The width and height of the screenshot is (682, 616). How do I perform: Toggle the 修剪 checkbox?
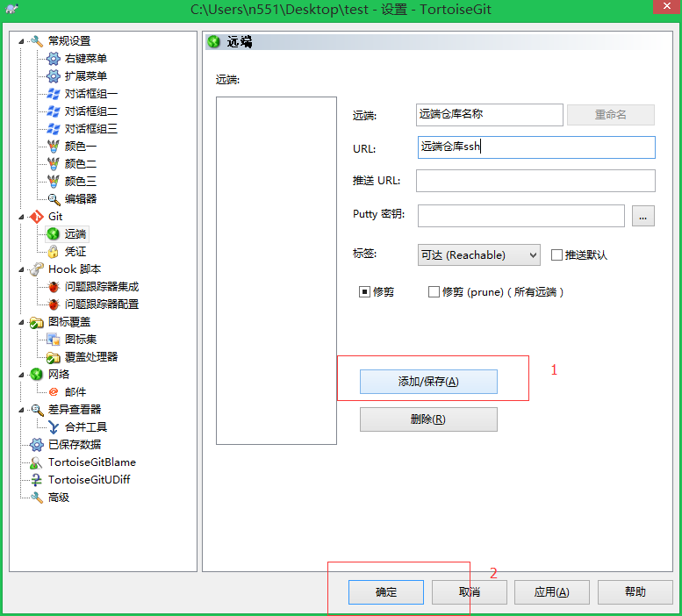click(x=365, y=292)
